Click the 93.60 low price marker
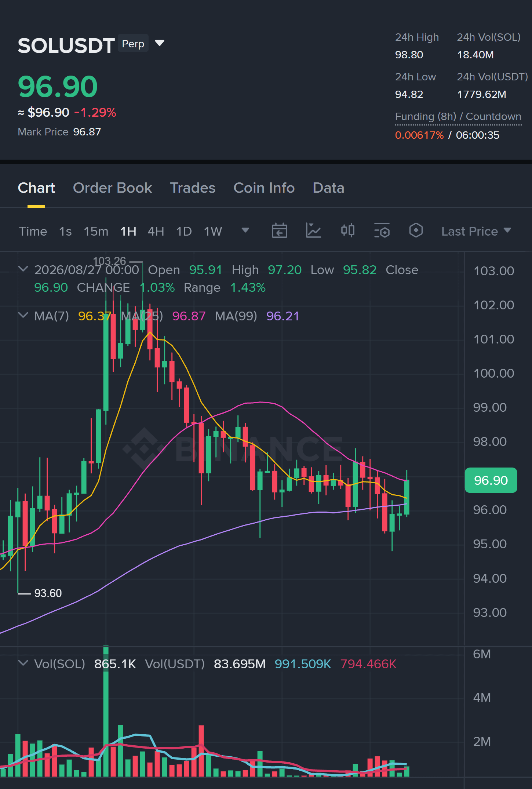 [x=48, y=593]
